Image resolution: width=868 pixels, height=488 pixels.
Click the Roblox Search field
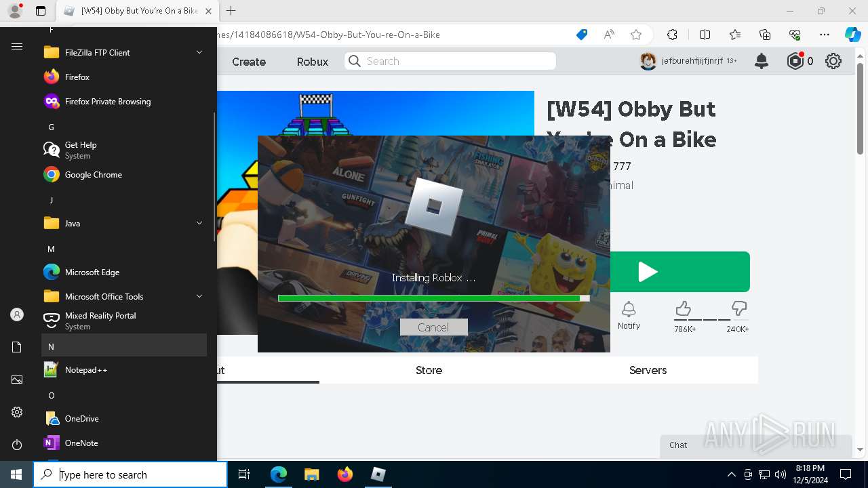[450, 61]
